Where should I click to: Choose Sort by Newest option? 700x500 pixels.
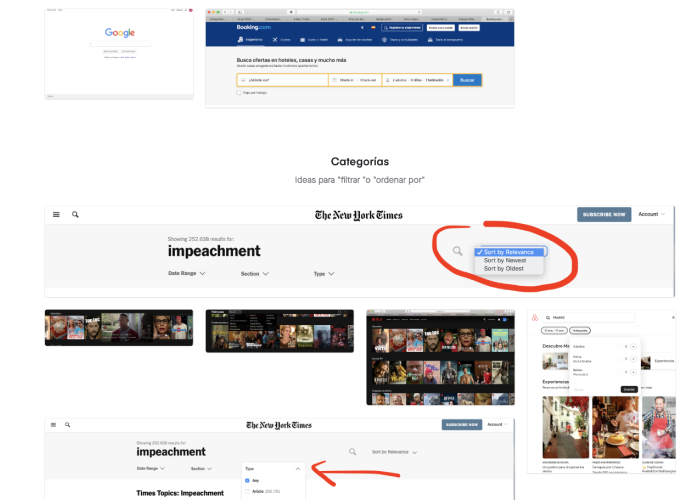coord(509,260)
